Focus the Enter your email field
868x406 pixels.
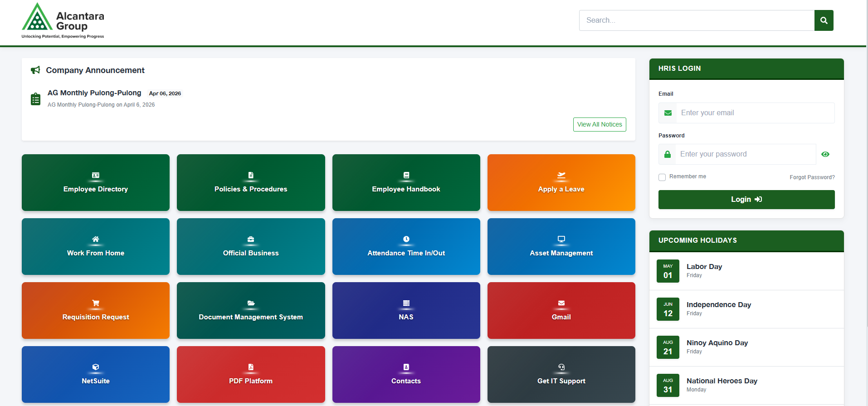[754, 113]
